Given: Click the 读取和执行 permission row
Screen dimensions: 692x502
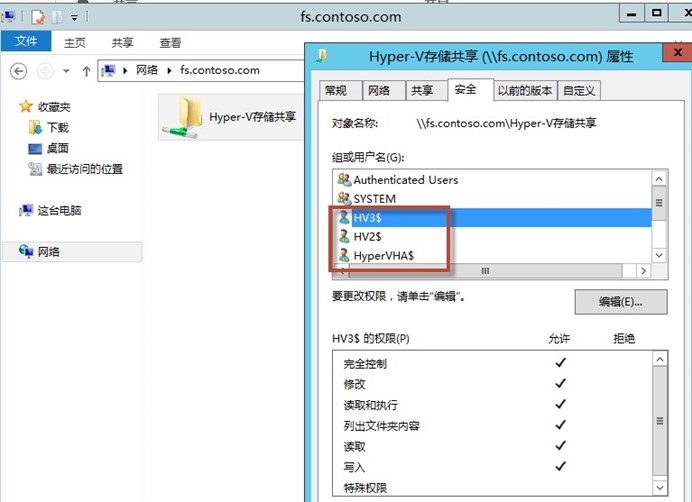Looking at the screenshot, I should [493, 405].
